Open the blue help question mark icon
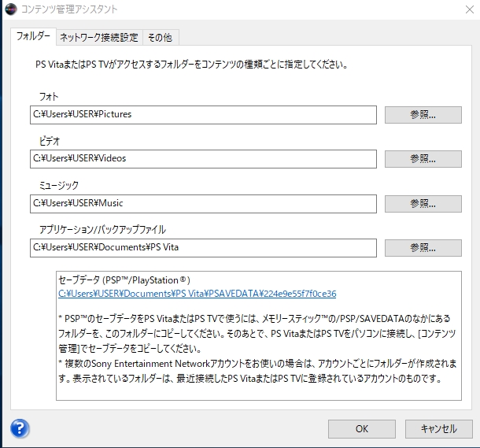The width and height of the screenshot is (480, 448). tap(20, 428)
